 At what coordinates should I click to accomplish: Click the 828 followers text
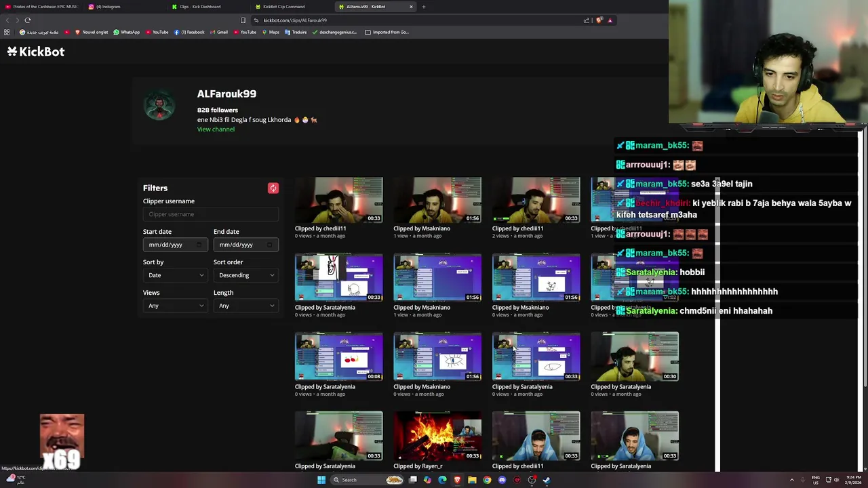click(218, 110)
